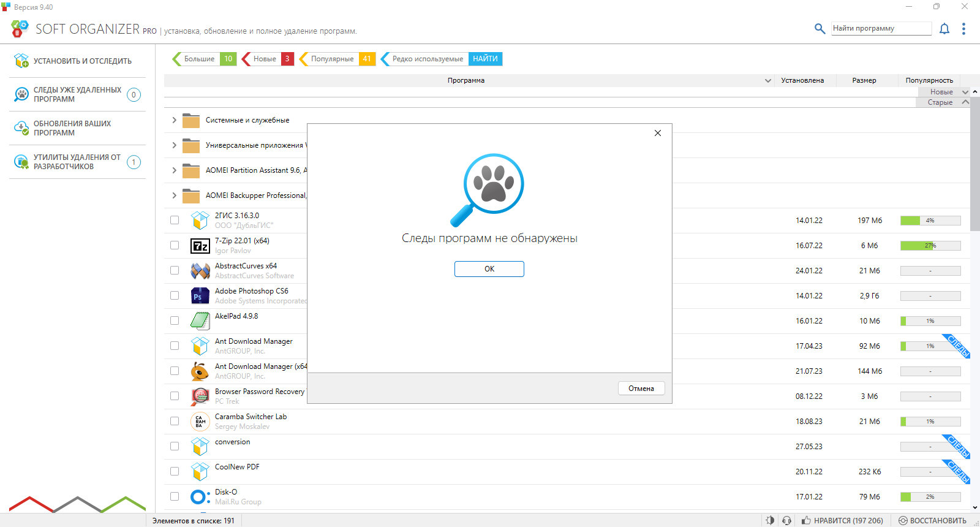
Task: Expand the Системные и служебные group
Action: (174, 120)
